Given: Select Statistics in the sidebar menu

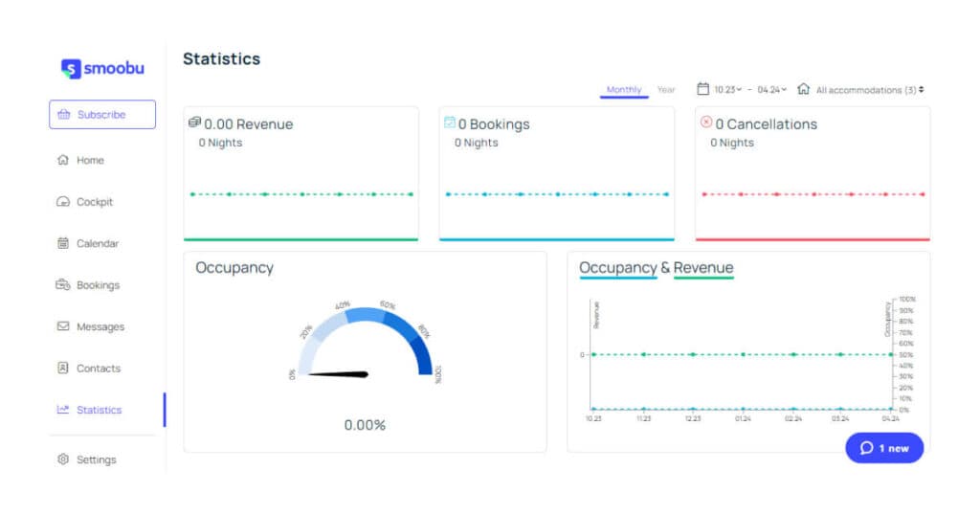Looking at the screenshot, I should tap(100, 410).
